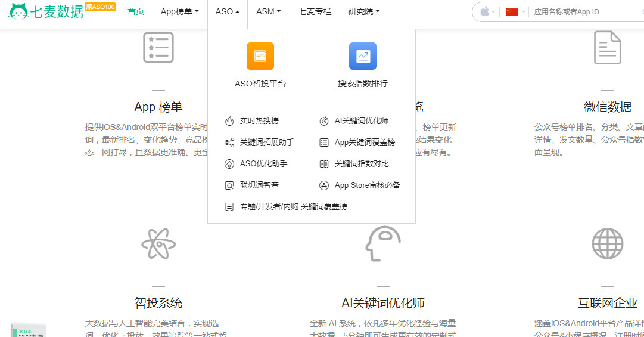
Task: Click the 互联网企业 globe icon
Action: (608, 244)
